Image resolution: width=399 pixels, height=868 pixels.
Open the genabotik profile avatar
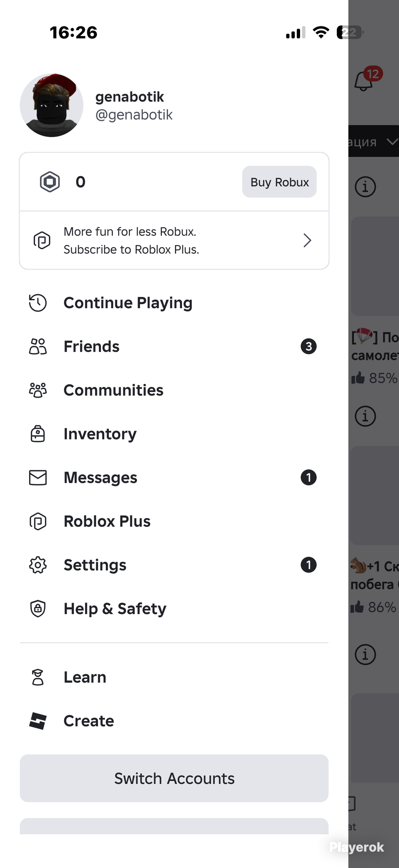tap(51, 105)
